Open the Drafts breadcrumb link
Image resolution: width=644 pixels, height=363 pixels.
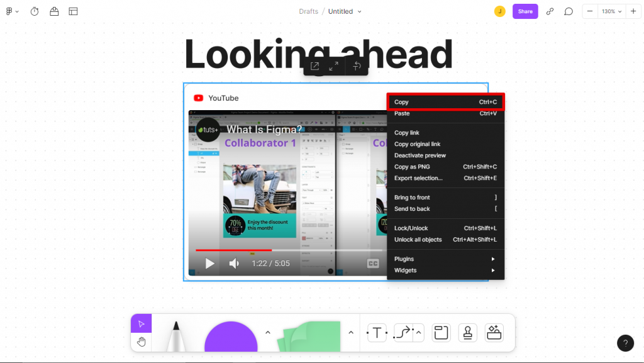308,11
